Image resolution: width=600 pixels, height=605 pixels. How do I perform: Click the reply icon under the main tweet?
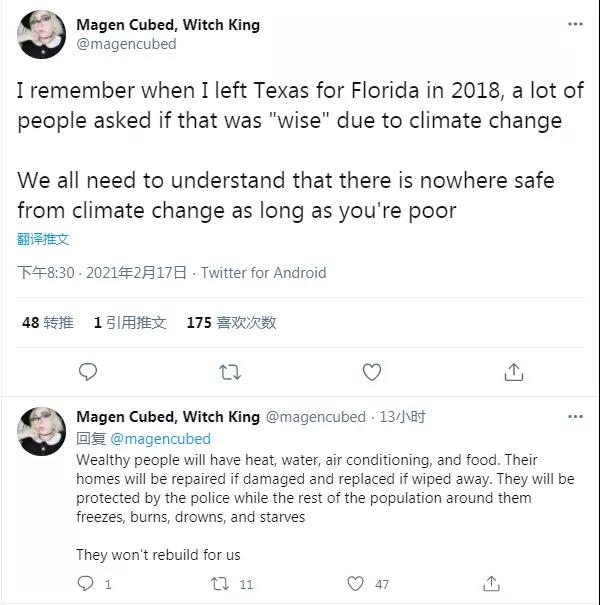point(88,372)
